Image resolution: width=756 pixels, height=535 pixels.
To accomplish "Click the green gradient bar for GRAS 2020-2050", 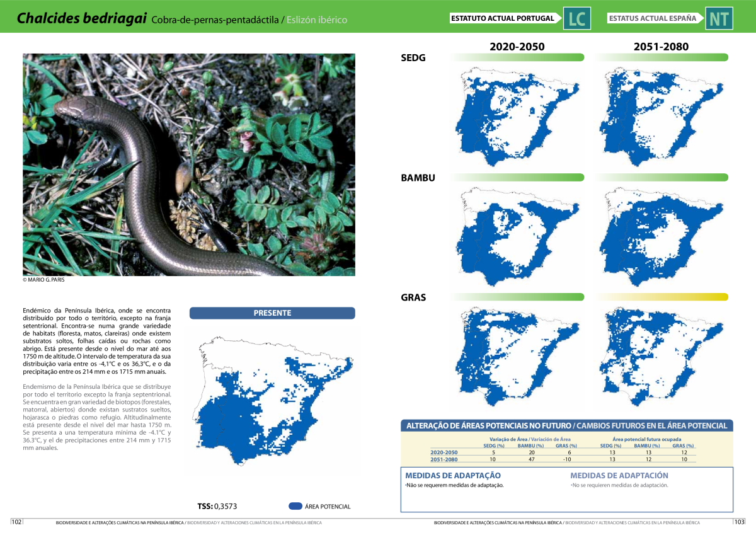I will [518, 297].
